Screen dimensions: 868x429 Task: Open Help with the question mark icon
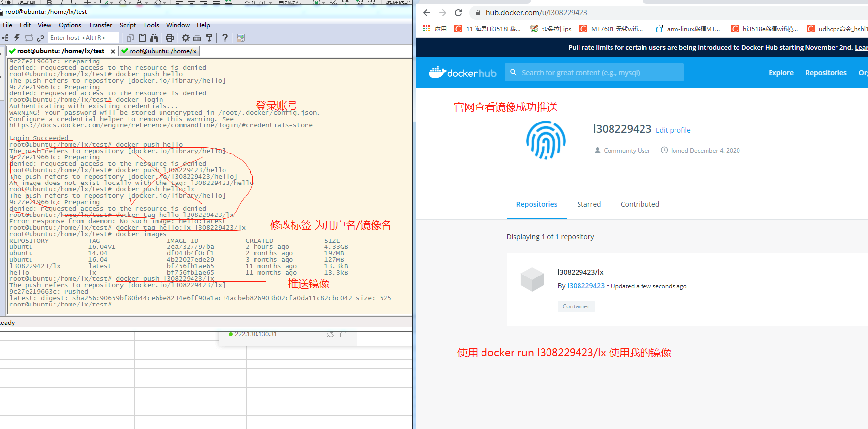click(225, 38)
